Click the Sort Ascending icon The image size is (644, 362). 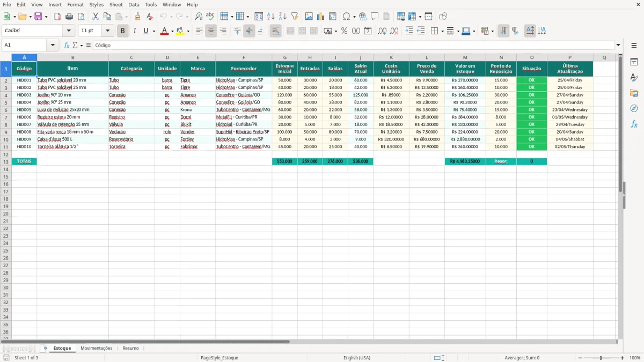271,17
